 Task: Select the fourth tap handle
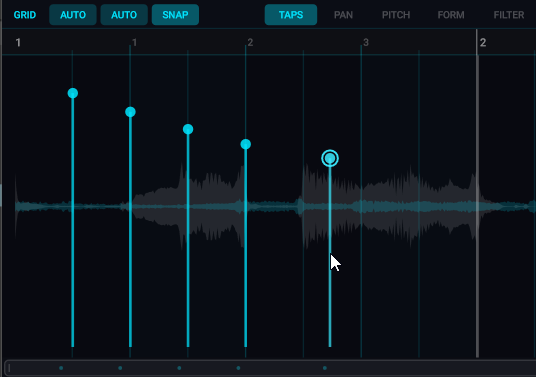coord(245,144)
